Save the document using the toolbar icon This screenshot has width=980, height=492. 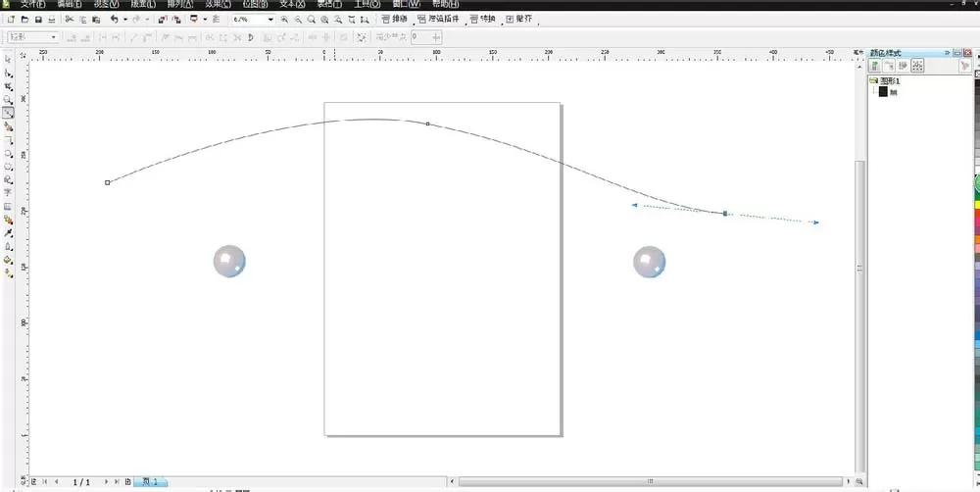(x=38, y=20)
